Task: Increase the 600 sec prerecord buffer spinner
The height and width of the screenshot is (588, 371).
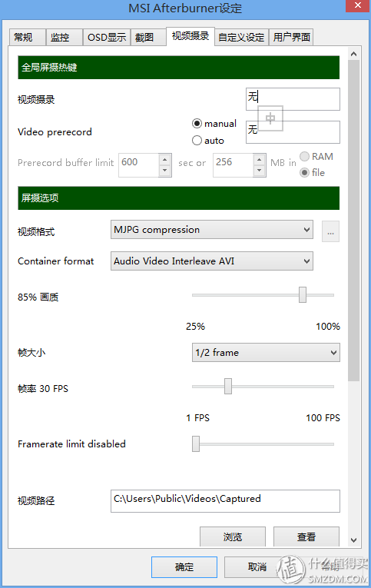Action: 164,160
